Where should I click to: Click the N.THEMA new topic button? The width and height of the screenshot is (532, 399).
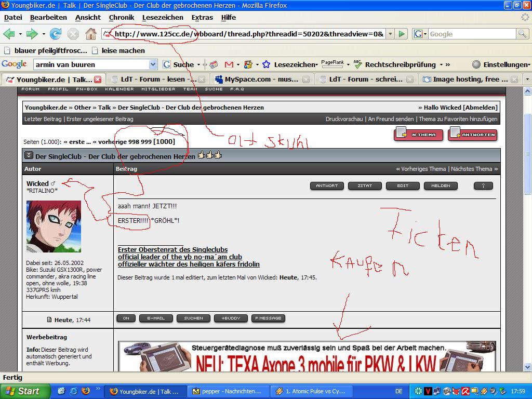point(419,135)
